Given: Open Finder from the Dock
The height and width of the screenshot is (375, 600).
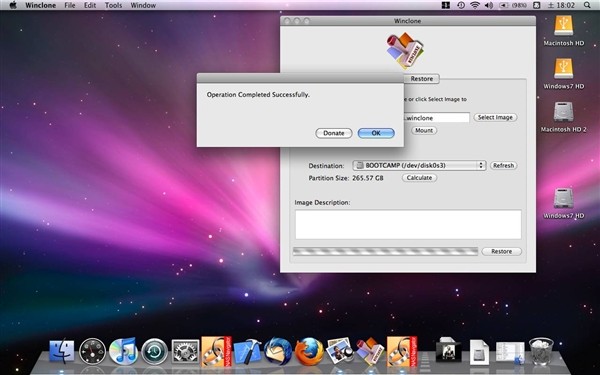Looking at the screenshot, I should pyautogui.click(x=62, y=351).
